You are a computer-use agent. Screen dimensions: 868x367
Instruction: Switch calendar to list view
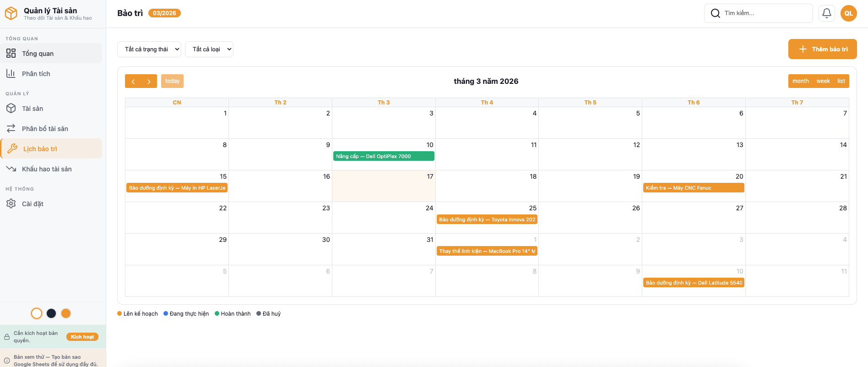tap(841, 81)
